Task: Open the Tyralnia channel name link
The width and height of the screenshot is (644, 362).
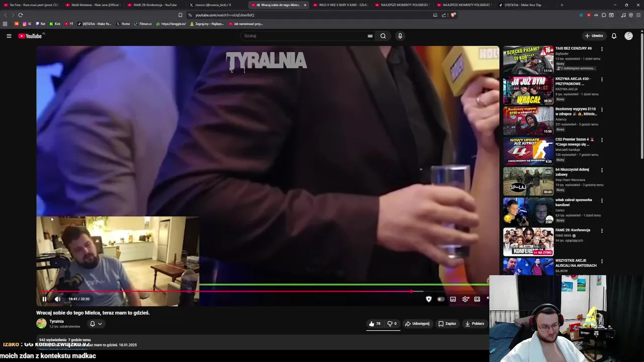Action: point(56,321)
